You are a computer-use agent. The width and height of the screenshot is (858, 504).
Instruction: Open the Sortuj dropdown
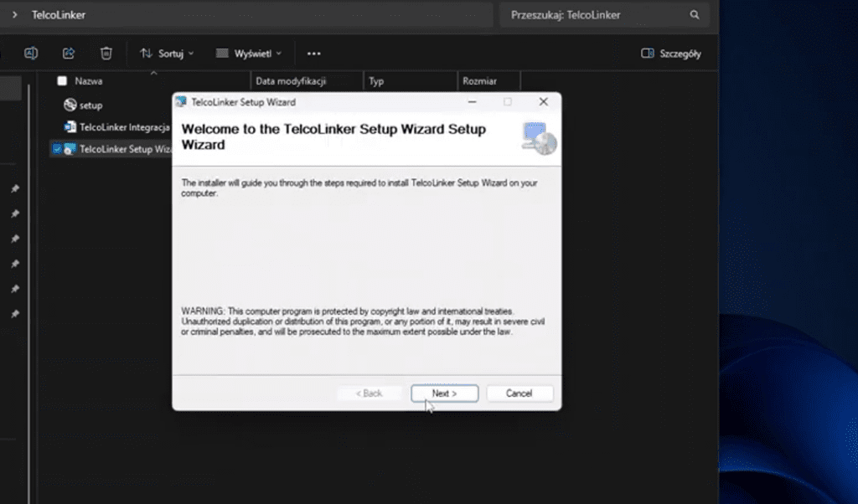point(167,54)
